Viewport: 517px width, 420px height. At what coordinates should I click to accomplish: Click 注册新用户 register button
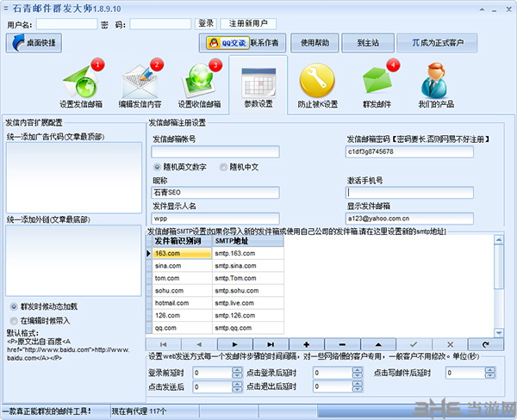point(248,23)
